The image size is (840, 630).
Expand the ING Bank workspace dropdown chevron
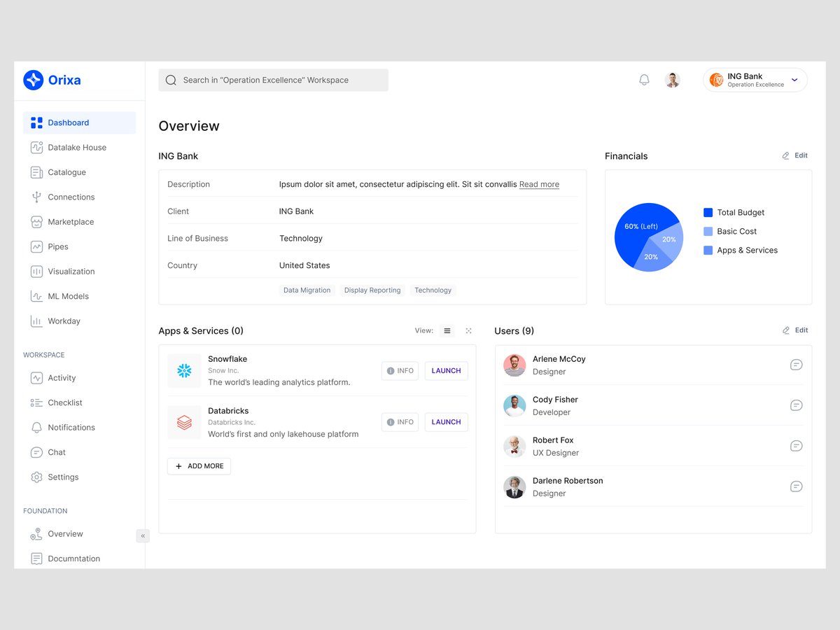(x=794, y=80)
